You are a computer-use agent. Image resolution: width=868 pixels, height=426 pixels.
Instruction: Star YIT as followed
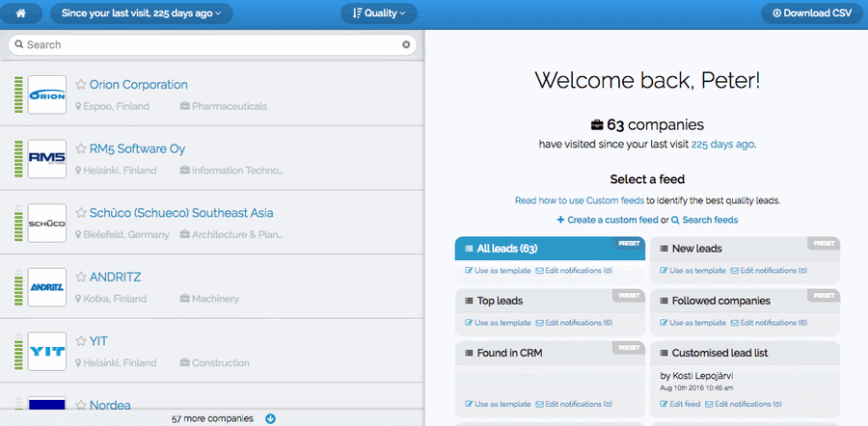[x=81, y=341]
